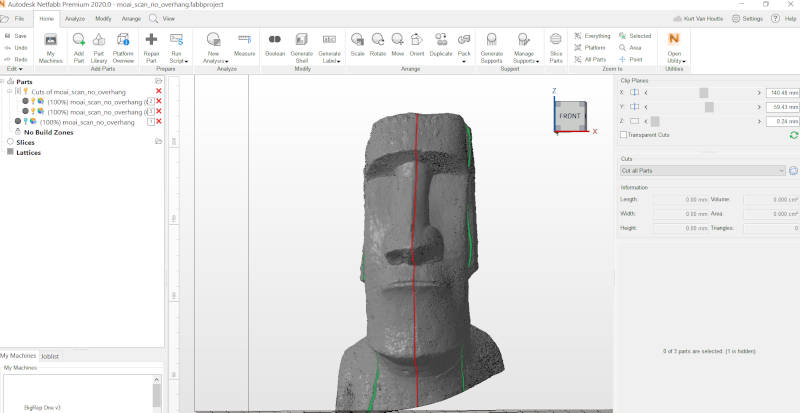Click the Repair Part tool
This screenshot has width=800, height=413.
[x=151, y=47]
